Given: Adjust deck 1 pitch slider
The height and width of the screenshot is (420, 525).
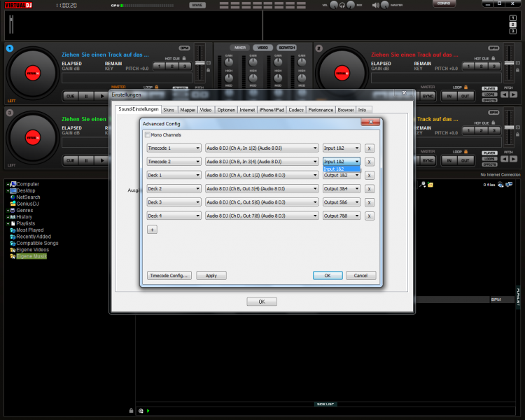Looking at the screenshot, I should click(x=200, y=63).
